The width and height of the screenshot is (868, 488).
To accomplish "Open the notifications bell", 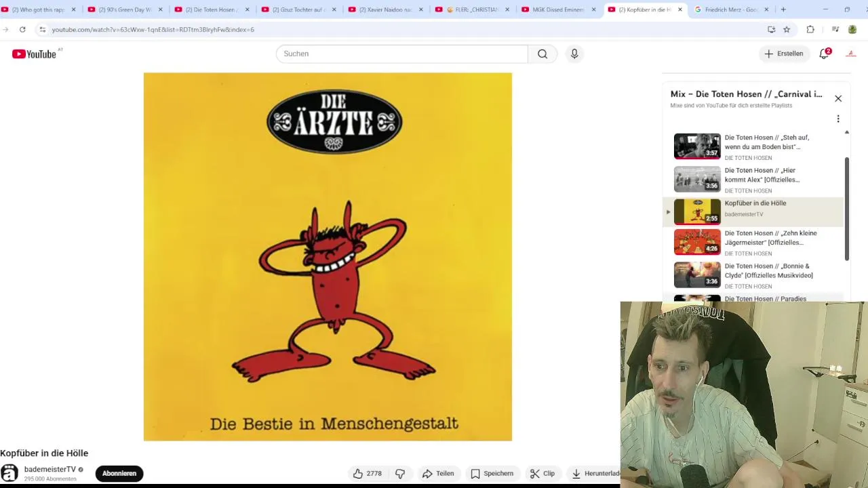I will coord(825,54).
